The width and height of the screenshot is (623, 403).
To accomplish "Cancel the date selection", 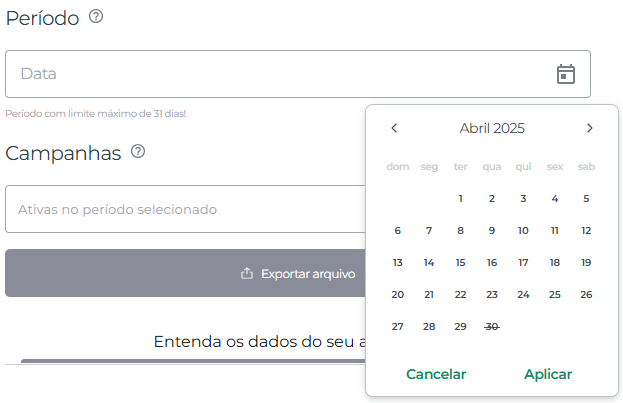I will pyautogui.click(x=436, y=374).
